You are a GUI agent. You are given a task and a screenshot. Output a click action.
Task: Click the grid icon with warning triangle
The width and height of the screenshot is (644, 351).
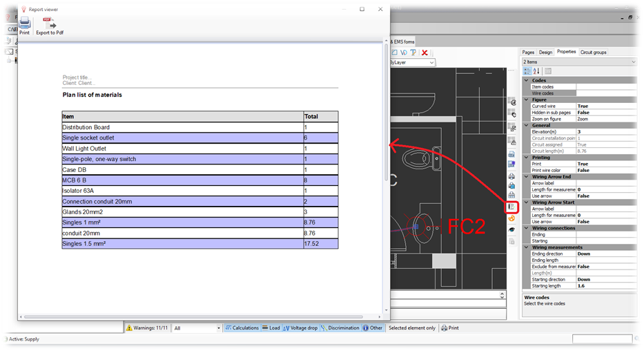point(512,141)
